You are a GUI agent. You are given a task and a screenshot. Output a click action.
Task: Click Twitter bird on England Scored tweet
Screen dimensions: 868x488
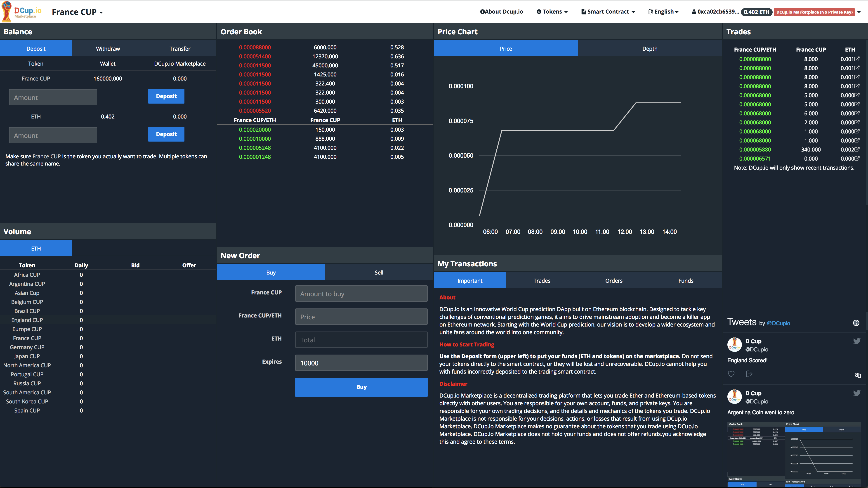click(x=856, y=341)
